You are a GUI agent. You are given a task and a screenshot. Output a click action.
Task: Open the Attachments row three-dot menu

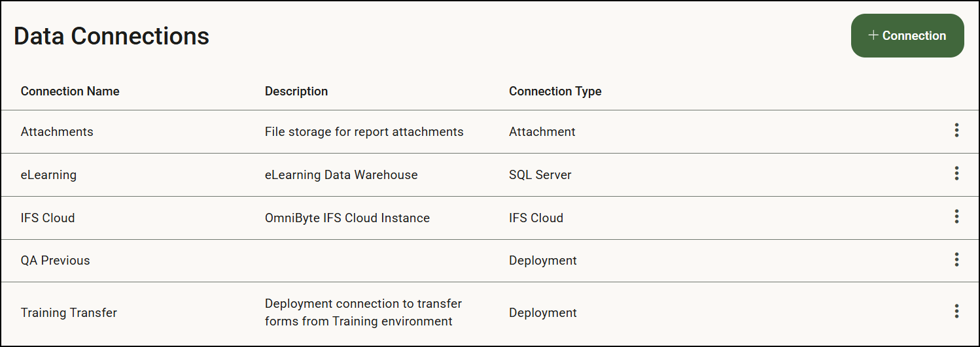(x=956, y=131)
